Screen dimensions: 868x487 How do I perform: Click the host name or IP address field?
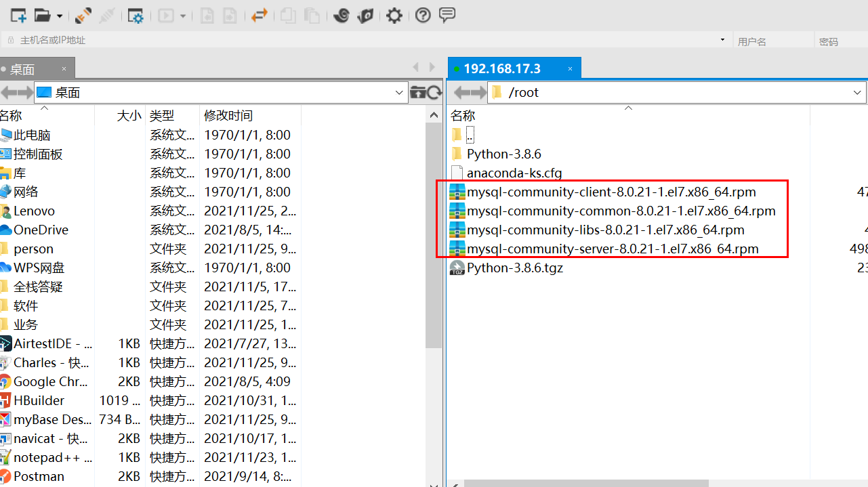coord(366,41)
